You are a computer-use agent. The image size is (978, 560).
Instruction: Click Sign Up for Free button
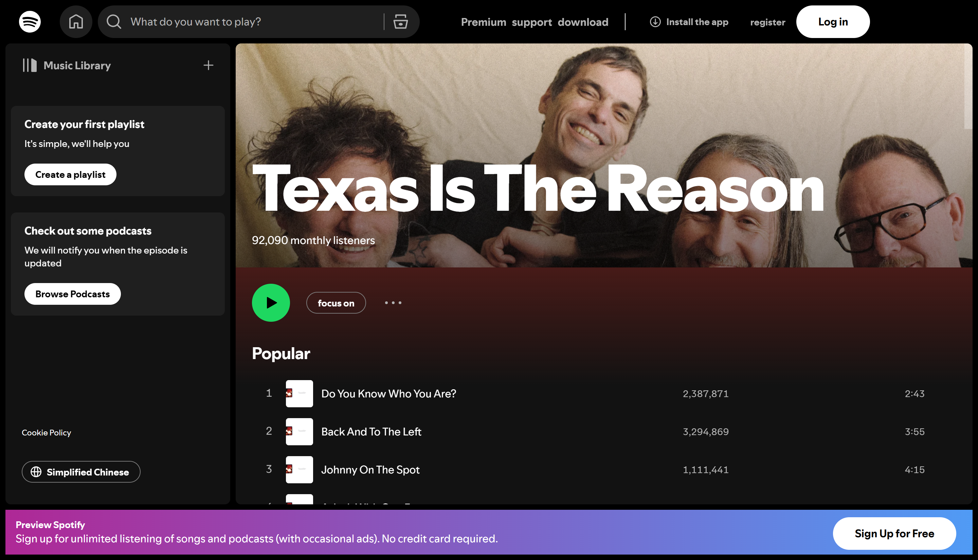click(x=894, y=534)
